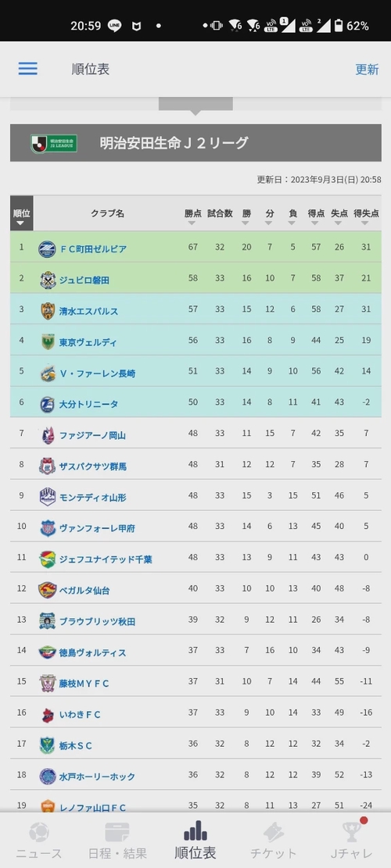Tap 更新 refresh button
The width and height of the screenshot is (391, 868).
[367, 70]
